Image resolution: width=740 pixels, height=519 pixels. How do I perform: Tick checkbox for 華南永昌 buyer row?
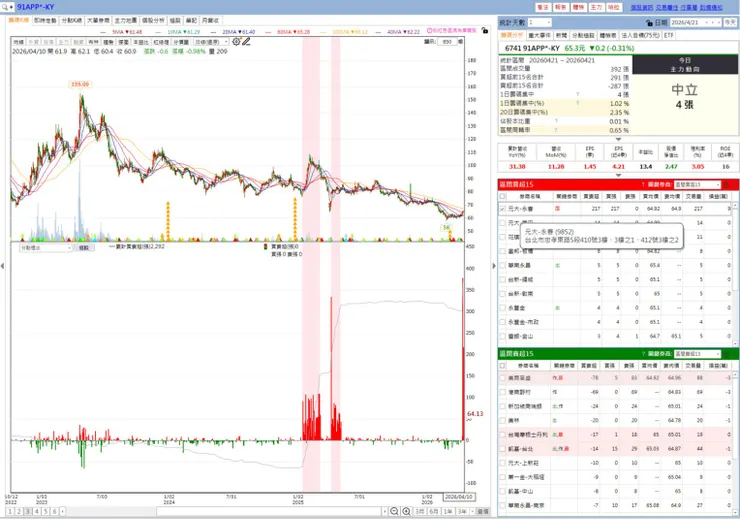click(503, 265)
